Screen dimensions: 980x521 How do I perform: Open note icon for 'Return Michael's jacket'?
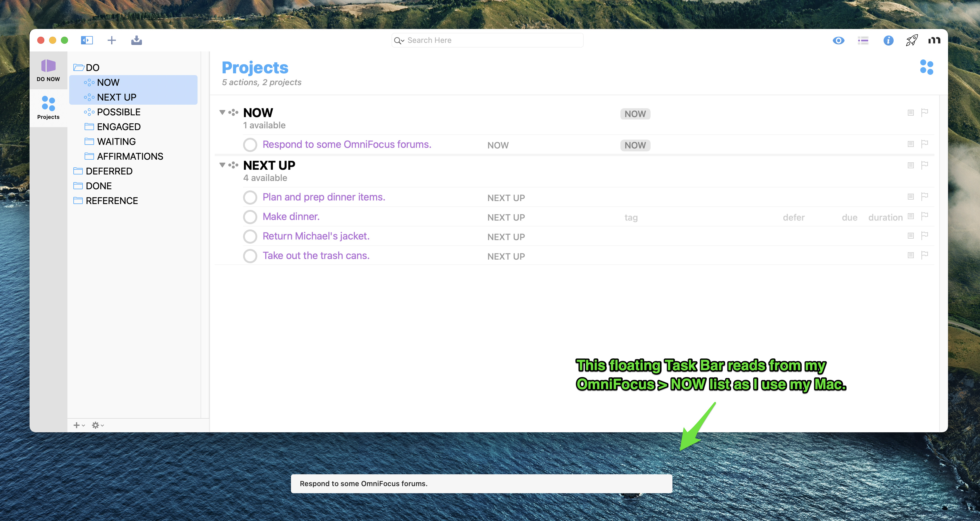[911, 236]
